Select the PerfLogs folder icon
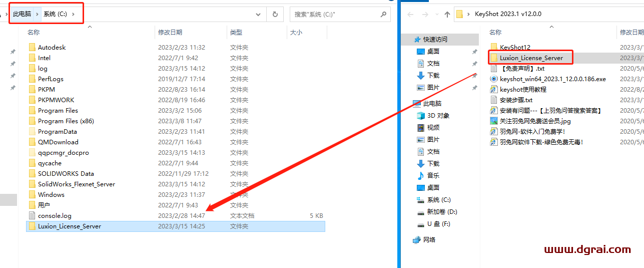Viewport: 644px width, 268px height. click(x=32, y=79)
